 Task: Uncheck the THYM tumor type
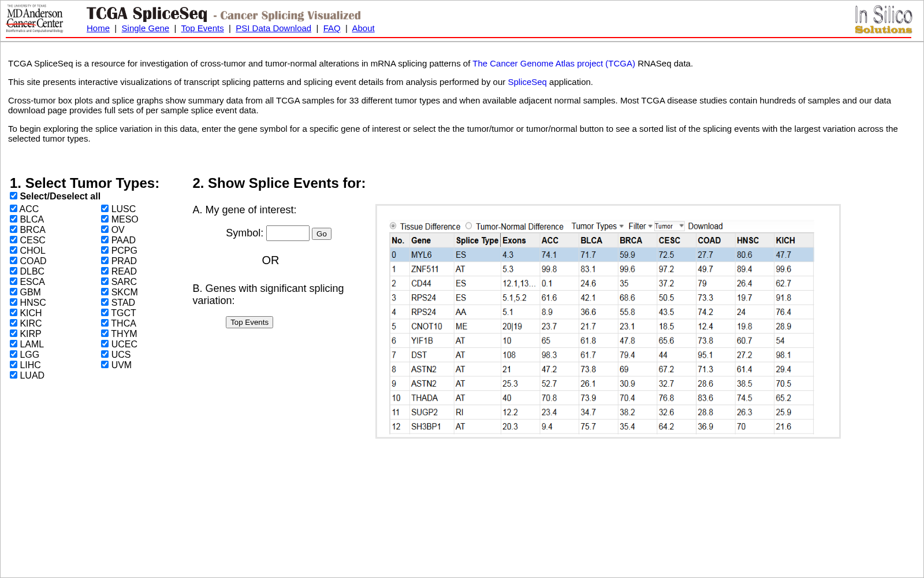pyautogui.click(x=105, y=334)
